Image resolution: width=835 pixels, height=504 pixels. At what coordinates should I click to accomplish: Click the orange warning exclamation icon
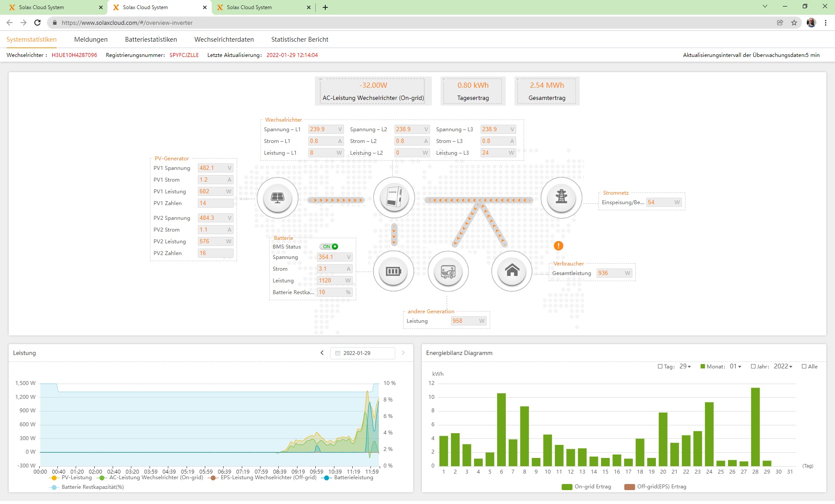pos(558,246)
